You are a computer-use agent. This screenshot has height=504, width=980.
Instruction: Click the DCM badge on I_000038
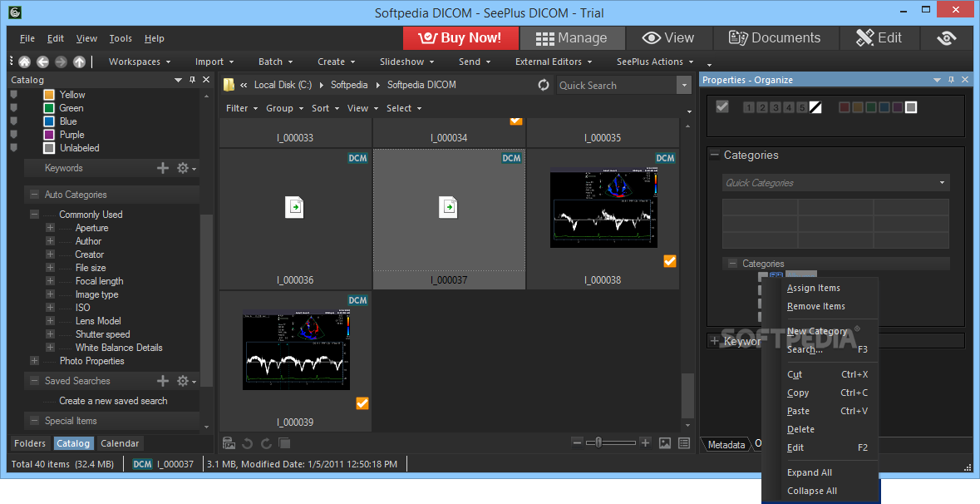(665, 158)
